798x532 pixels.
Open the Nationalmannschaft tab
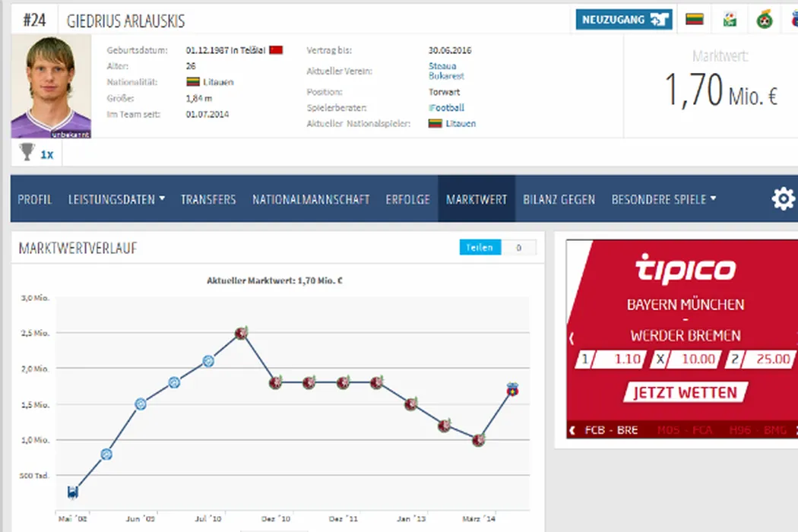(311, 200)
